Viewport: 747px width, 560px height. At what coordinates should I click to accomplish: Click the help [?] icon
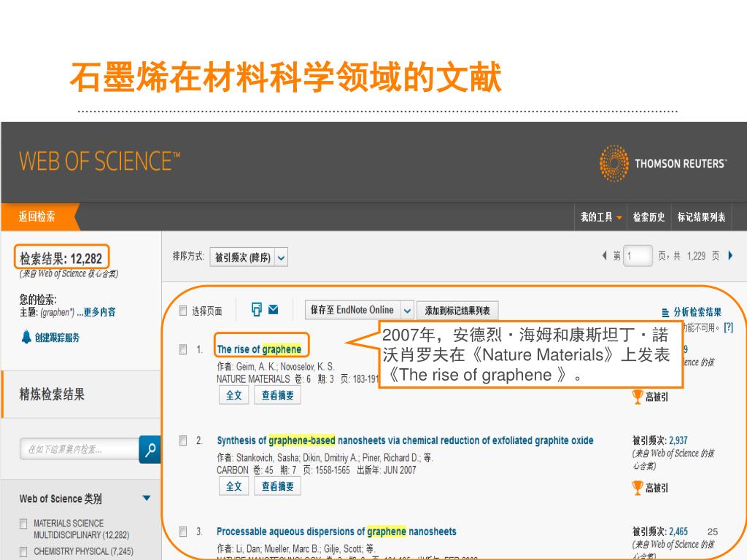[x=728, y=327]
